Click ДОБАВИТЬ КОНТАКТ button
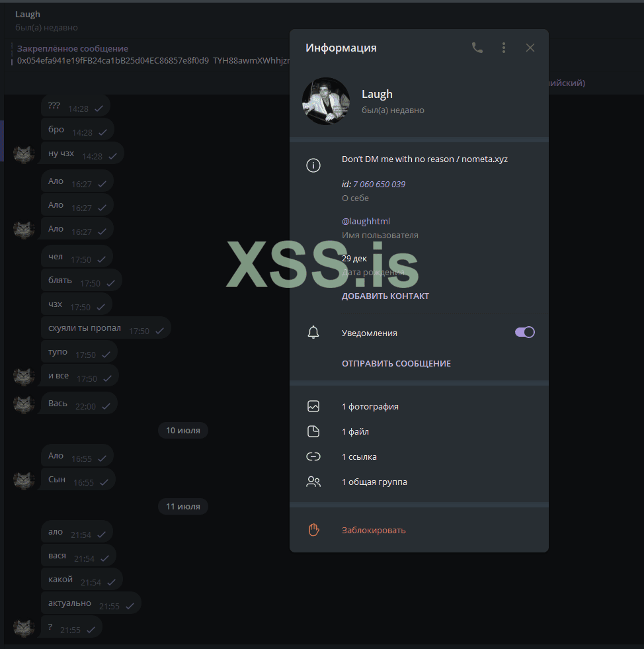Viewport: 644px width, 649px height. click(385, 296)
